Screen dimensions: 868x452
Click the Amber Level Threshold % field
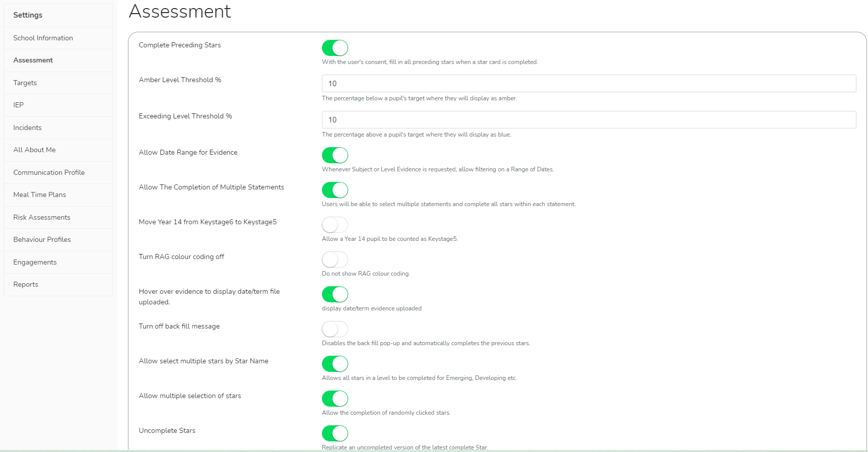(x=589, y=84)
